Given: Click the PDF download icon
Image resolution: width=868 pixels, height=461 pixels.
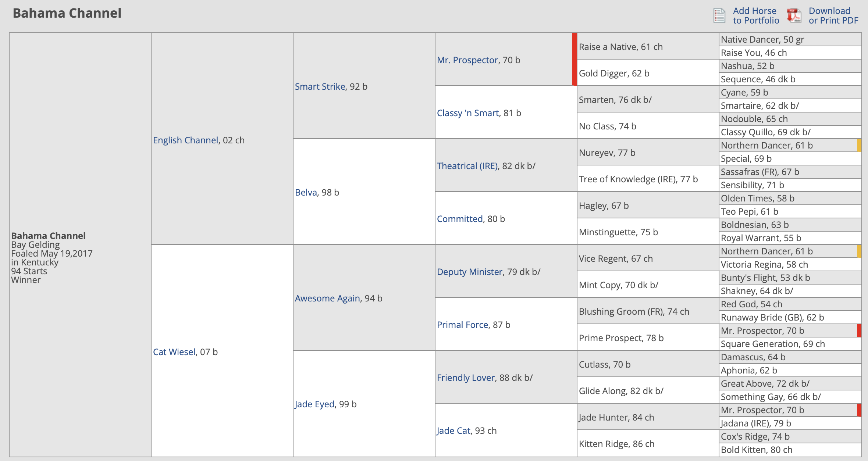Looking at the screenshot, I should [x=794, y=15].
